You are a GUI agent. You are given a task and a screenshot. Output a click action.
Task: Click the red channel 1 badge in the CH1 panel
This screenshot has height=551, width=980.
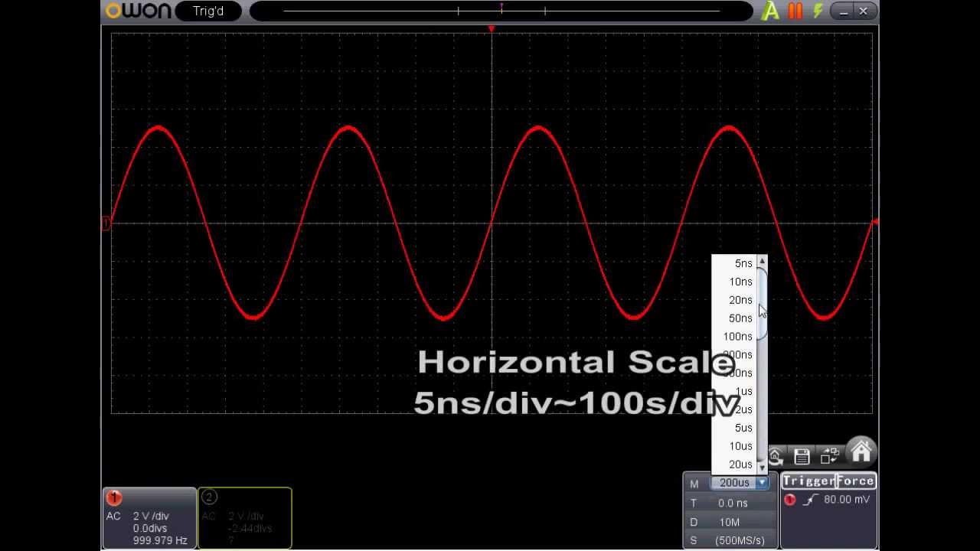(114, 498)
